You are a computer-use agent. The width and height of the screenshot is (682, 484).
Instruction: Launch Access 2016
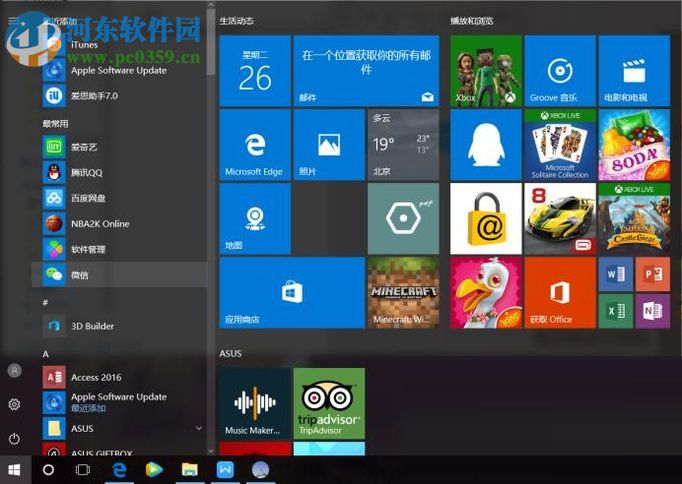(120, 377)
